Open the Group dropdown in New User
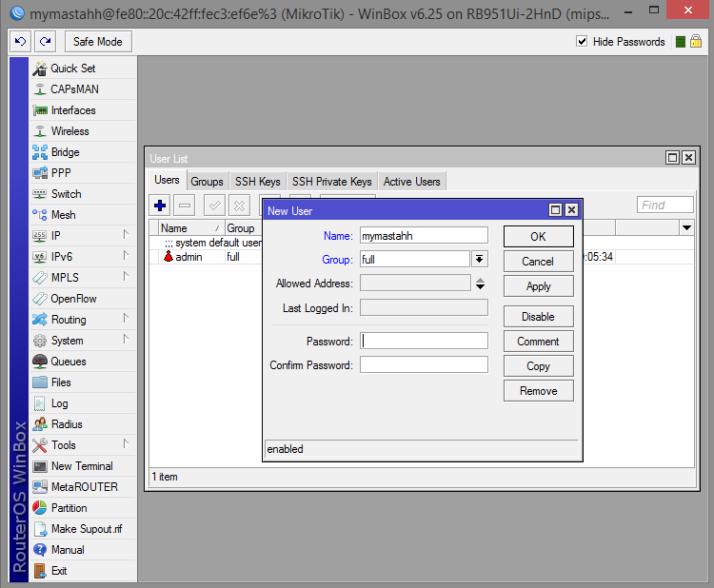The image size is (714, 588). (480, 260)
